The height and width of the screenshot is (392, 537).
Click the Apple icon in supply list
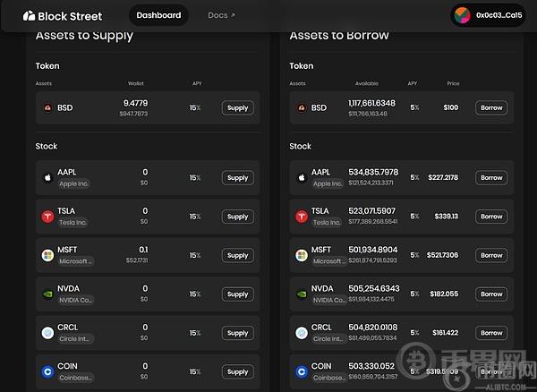tap(47, 178)
